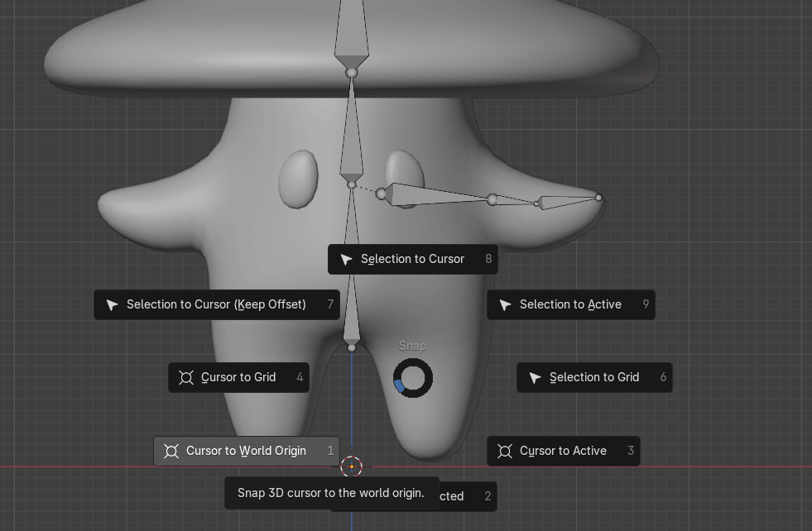Click the Snap pie menu center ring
The image size is (812, 531).
[412, 378]
